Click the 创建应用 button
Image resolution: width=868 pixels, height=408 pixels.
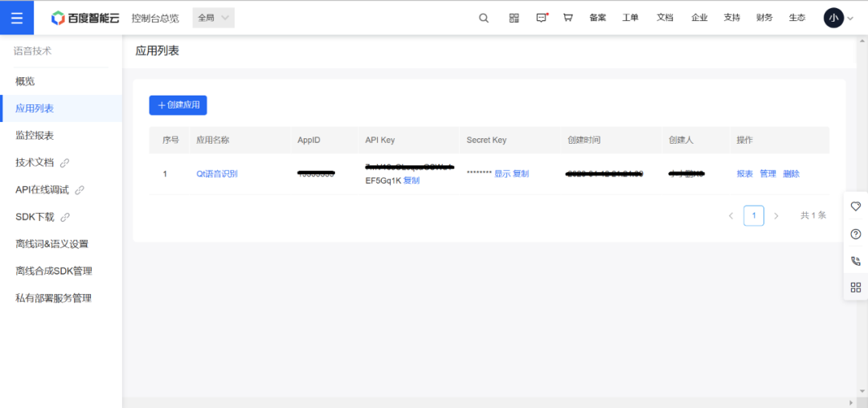pos(178,105)
